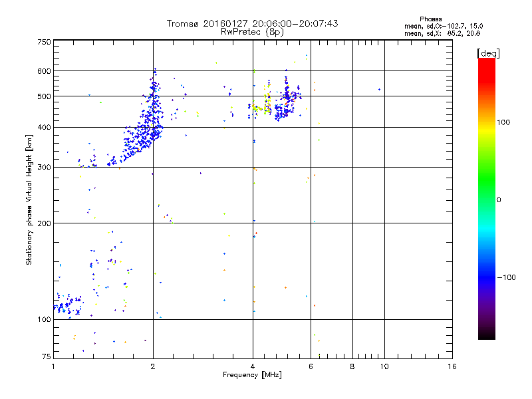Click the x-axis tick label '2'
Image resolution: width=532 pixels, height=399 pixels.
click(x=153, y=366)
